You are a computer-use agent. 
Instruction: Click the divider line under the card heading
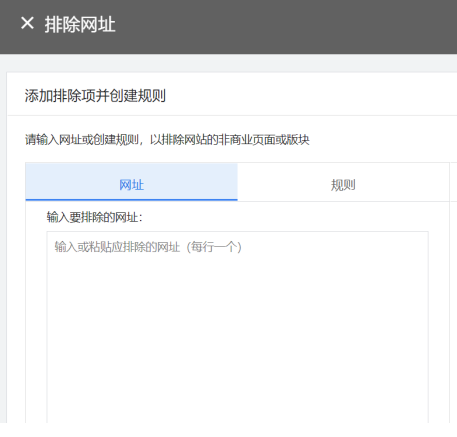coord(232,115)
